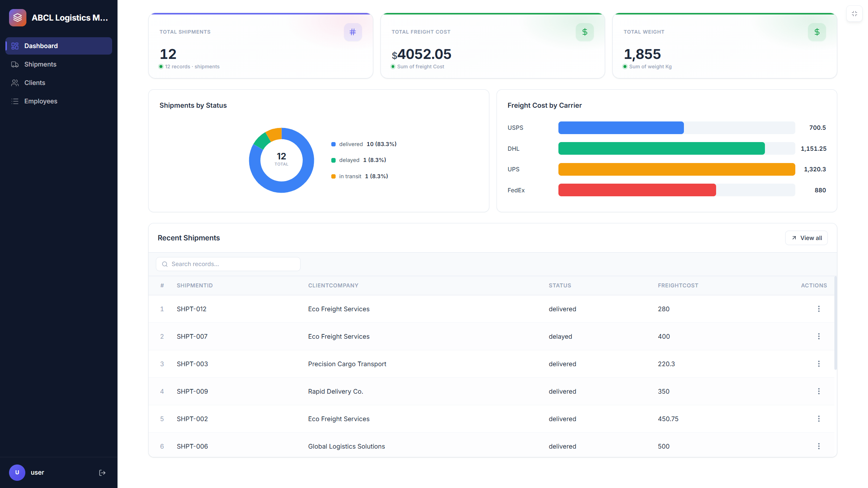Click the ABCL Logistics logo icon

(x=18, y=18)
